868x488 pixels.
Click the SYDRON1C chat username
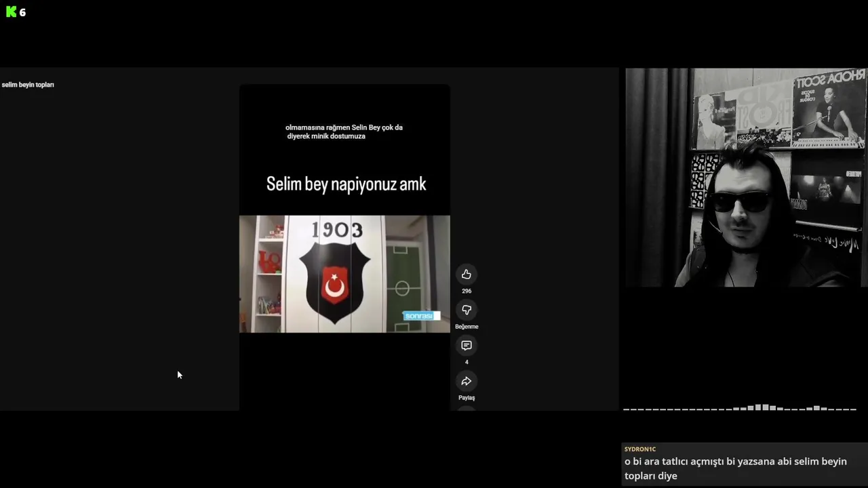[x=640, y=449]
